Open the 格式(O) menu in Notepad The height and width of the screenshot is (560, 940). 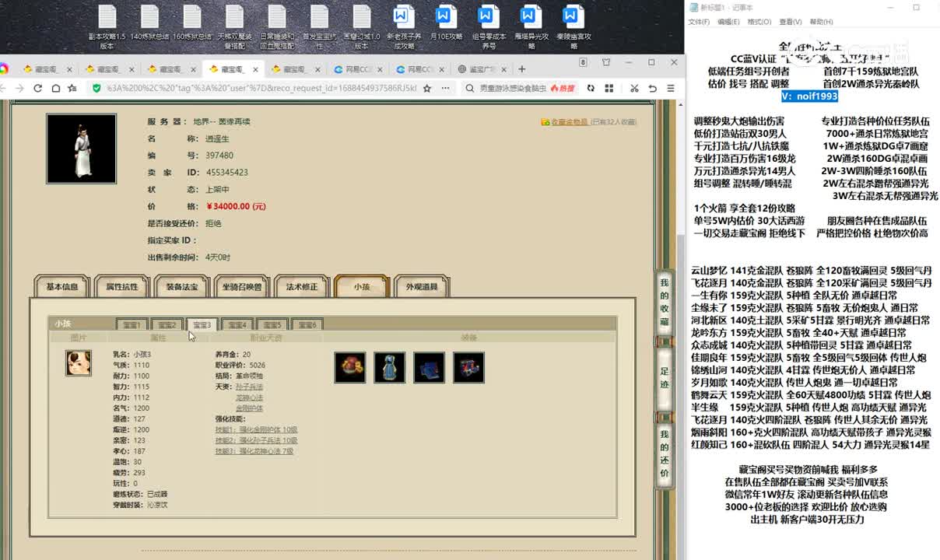[759, 22]
